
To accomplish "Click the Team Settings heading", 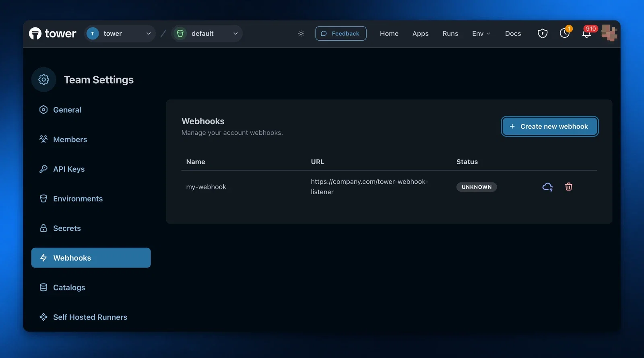I will tap(99, 80).
